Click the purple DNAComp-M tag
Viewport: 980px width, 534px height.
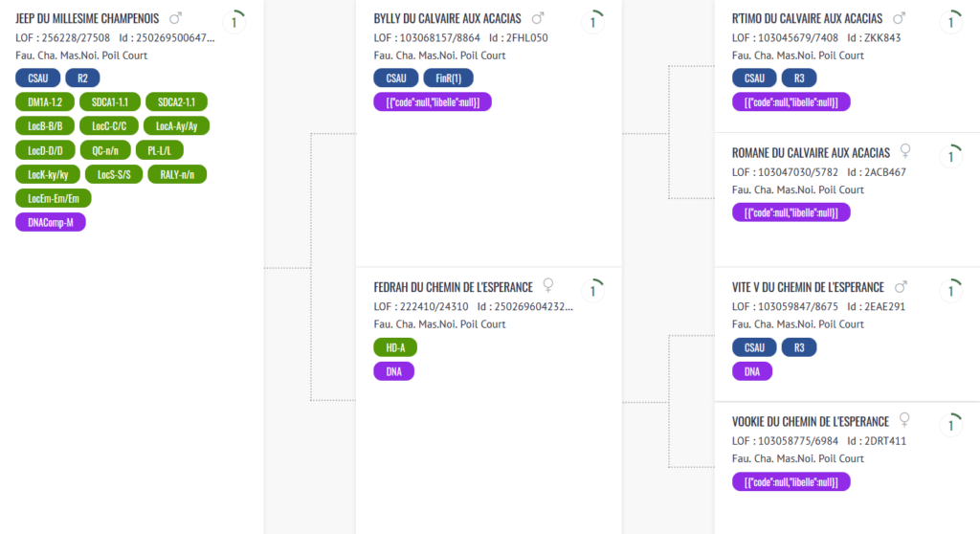[51, 223]
